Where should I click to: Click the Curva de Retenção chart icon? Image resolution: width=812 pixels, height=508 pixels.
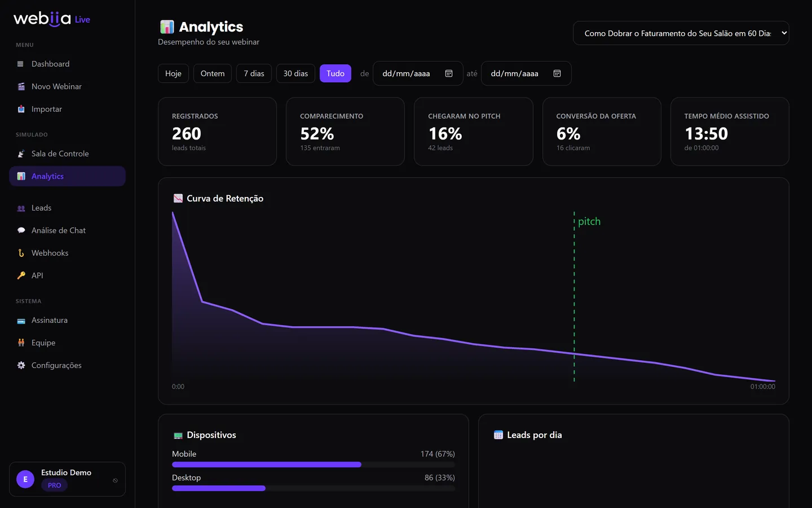[178, 198]
